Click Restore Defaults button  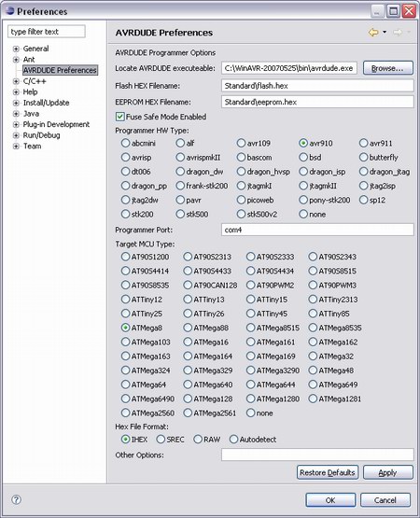click(x=328, y=472)
